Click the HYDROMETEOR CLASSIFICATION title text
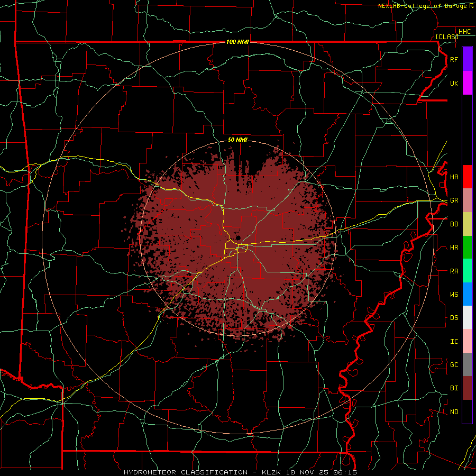476x476 pixels. (x=186, y=472)
